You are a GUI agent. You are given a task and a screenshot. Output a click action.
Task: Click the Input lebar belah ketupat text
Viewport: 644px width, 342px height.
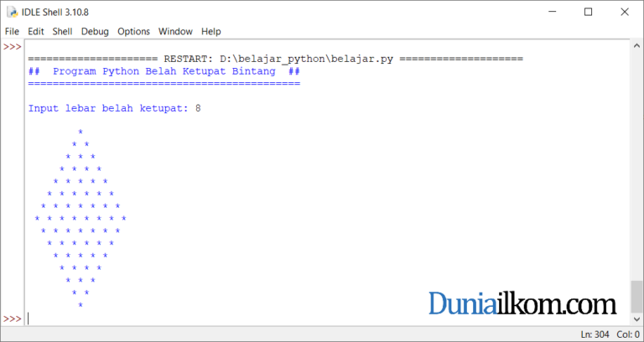click(x=108, y=108)
